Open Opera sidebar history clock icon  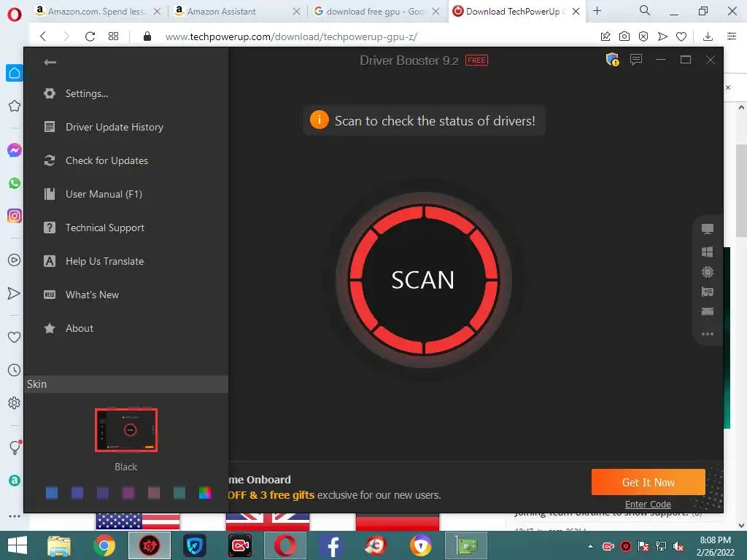[x=15, y=370]
